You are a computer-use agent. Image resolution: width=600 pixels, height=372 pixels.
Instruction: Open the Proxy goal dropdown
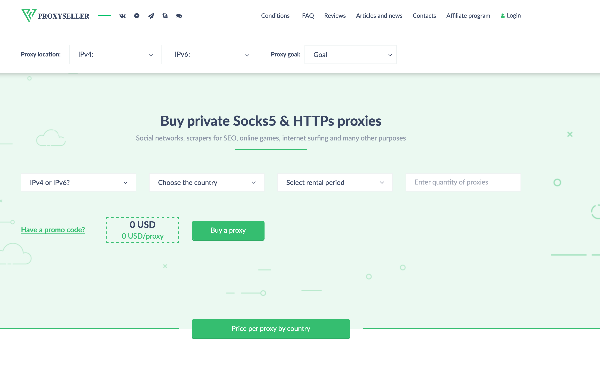[351, 55]
